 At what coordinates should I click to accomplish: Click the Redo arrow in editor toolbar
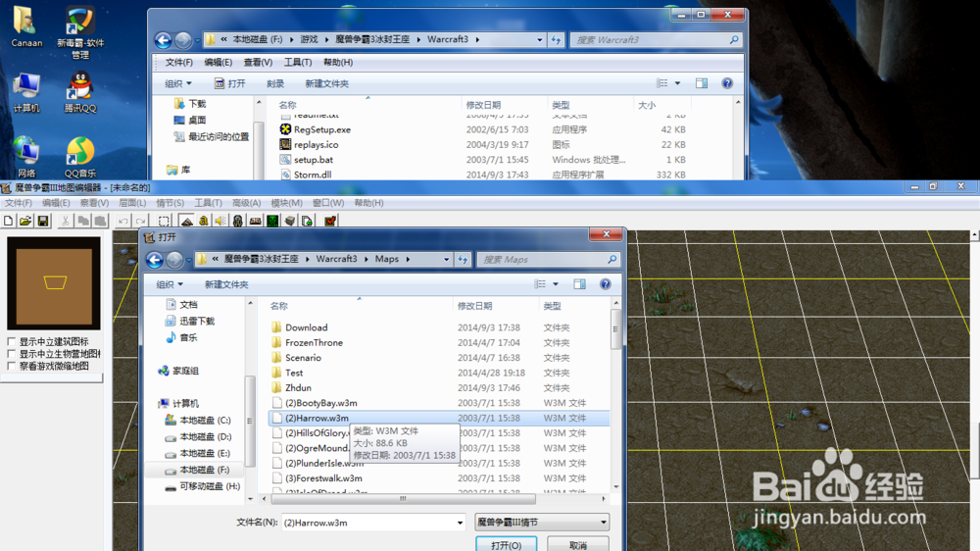[x=140, y=221]
